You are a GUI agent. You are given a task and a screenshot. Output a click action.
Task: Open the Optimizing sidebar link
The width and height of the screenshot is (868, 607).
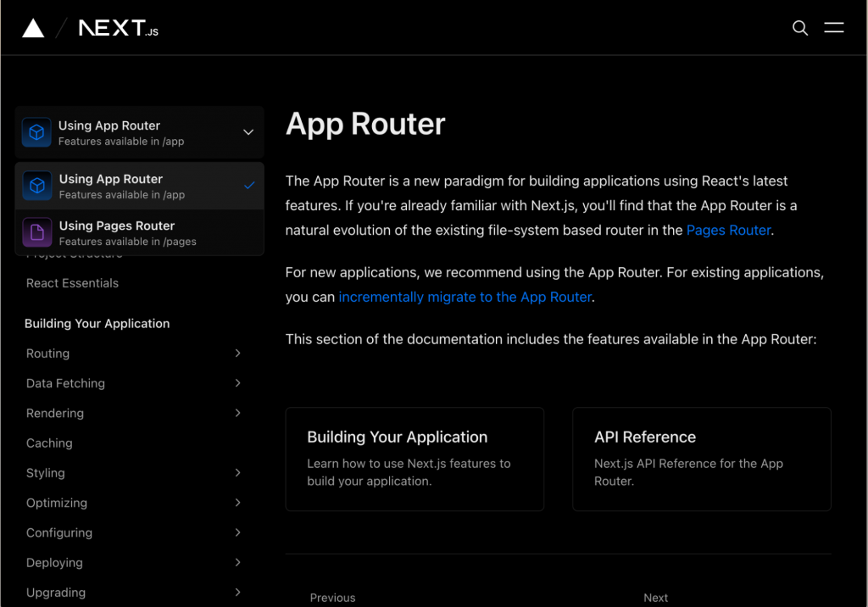click(57, 503)
